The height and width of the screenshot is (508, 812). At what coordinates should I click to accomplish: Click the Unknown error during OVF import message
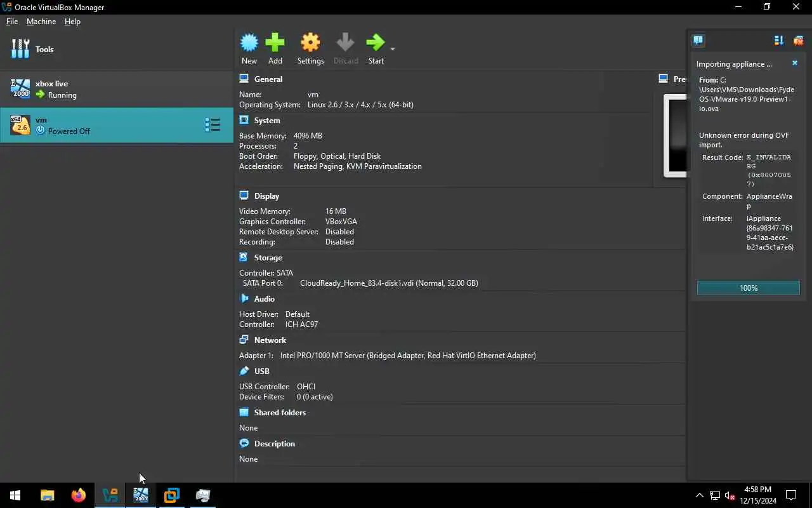point(744,140)
